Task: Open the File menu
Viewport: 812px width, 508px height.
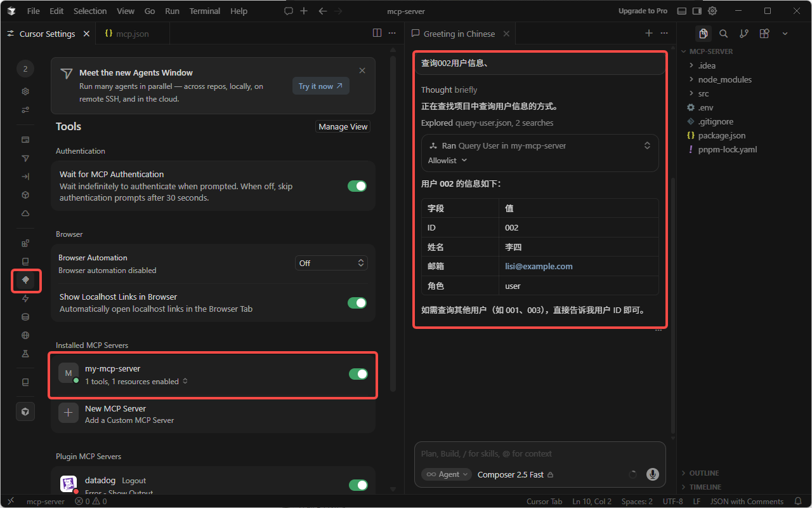Action: tap(34, 11)
